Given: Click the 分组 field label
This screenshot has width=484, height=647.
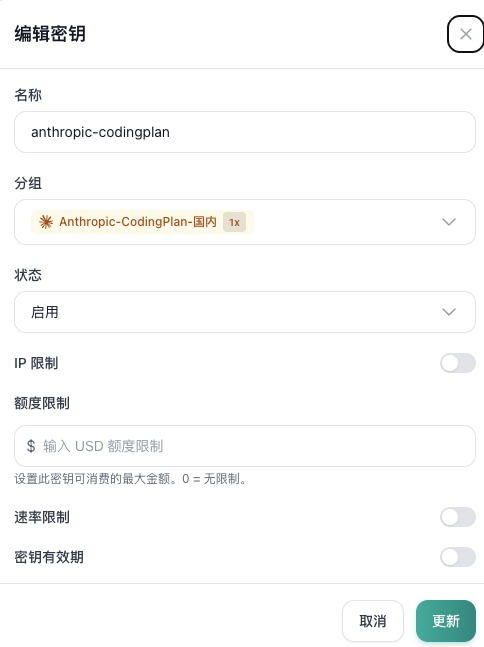Looking at the screenshot, I should (28, 183).
